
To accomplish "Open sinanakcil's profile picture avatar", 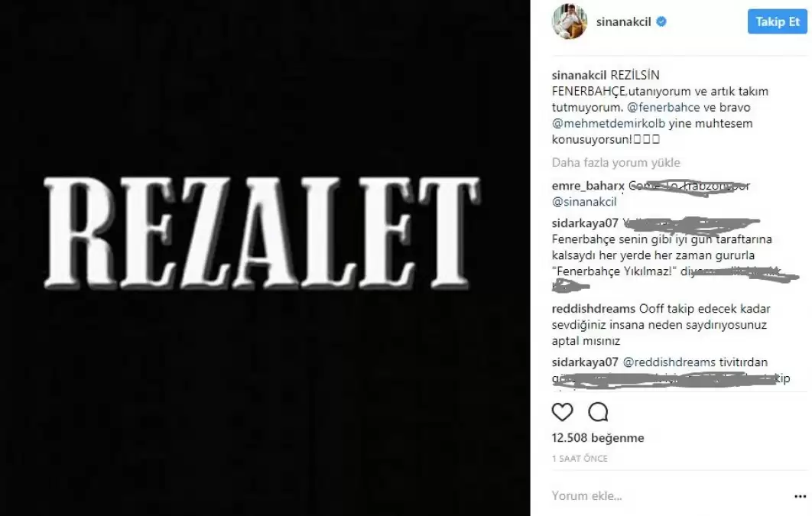I will pos(570,21).
